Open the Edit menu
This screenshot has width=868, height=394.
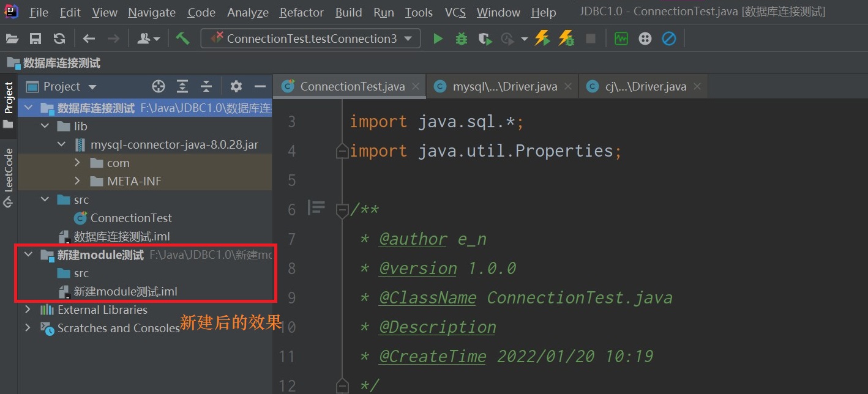point(70,12)
